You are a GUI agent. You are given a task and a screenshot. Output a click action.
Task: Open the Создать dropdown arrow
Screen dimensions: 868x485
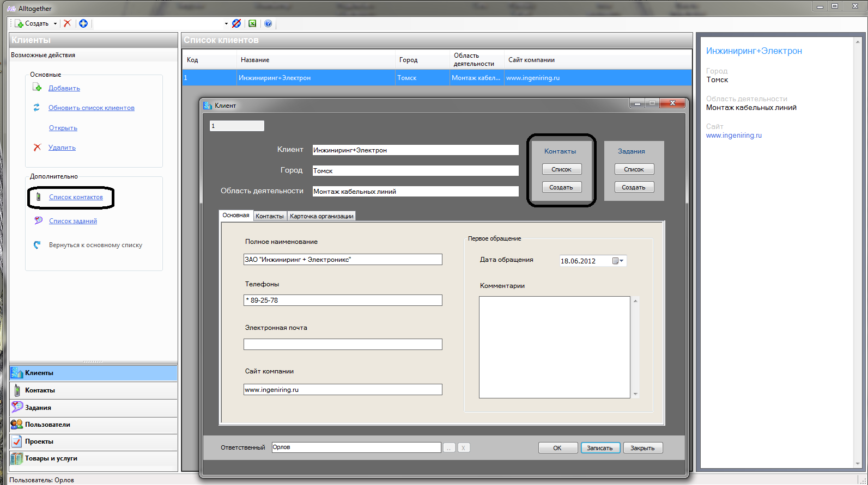coord(55,23)
